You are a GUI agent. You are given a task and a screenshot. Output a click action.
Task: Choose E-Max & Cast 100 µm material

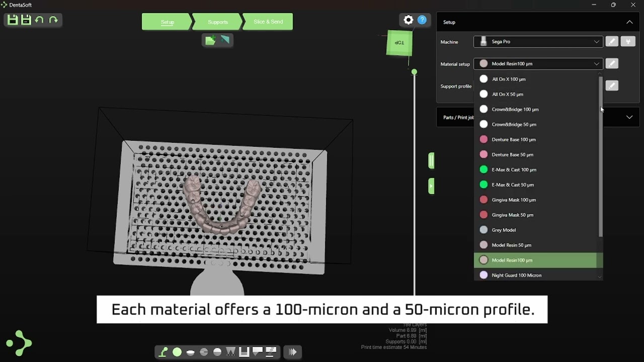(535, 169)
